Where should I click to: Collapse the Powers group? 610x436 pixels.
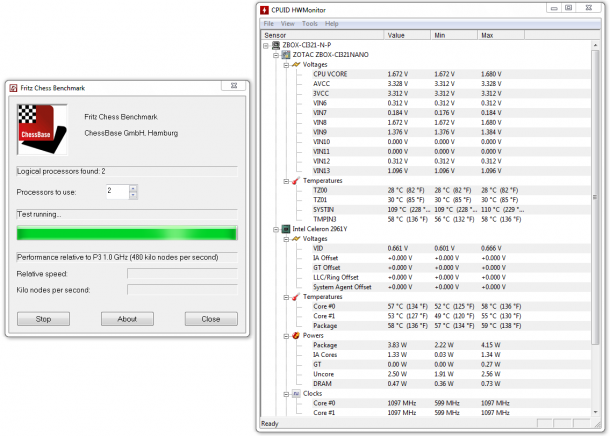[x=286, y=336]
